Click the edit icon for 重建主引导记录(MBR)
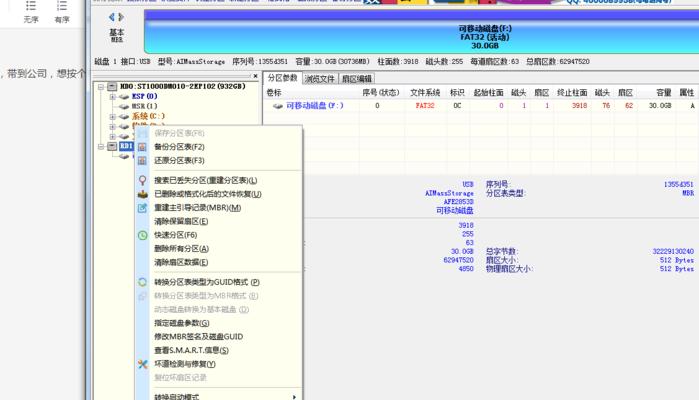The width and height of the screenshot is (699, 400). point(142,208)
